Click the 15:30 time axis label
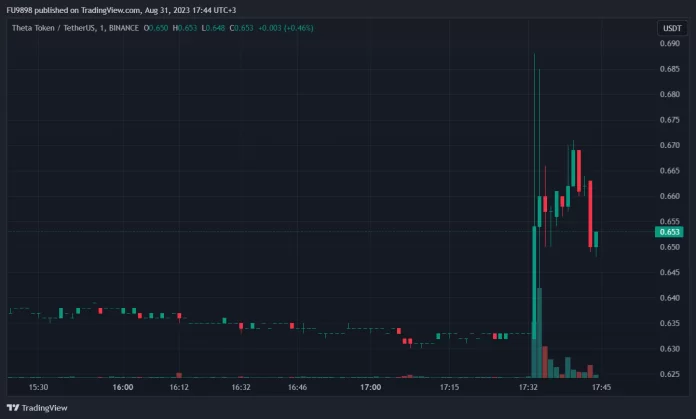The image size is (696, 419). click(x=39, y=386)
